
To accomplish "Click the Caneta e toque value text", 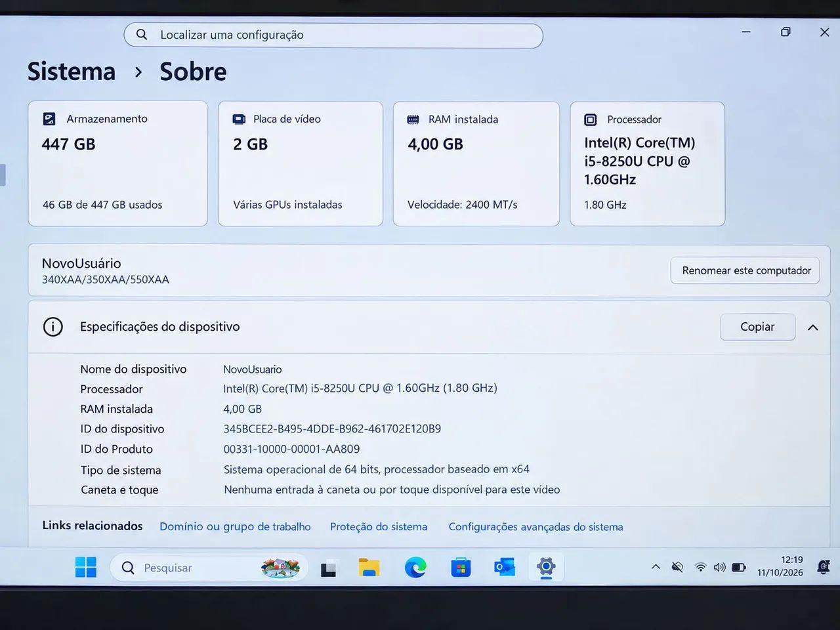I will 392,490.
